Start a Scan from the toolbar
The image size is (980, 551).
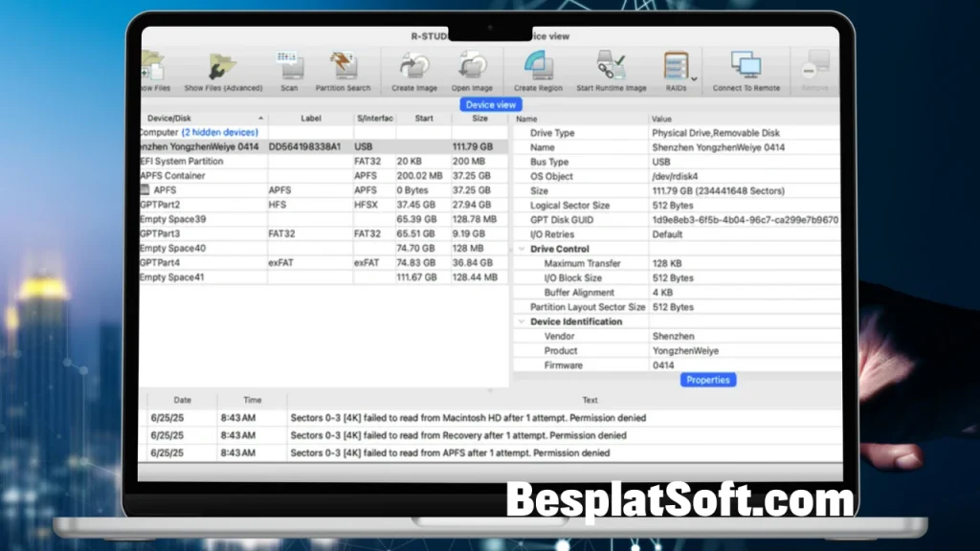point(289,69)
